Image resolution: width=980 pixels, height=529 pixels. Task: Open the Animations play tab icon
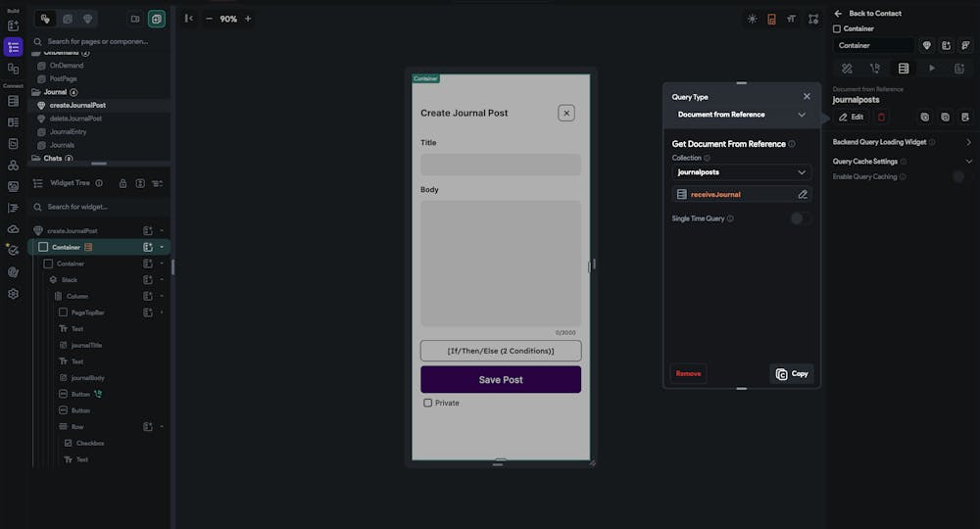click(932, 68)
